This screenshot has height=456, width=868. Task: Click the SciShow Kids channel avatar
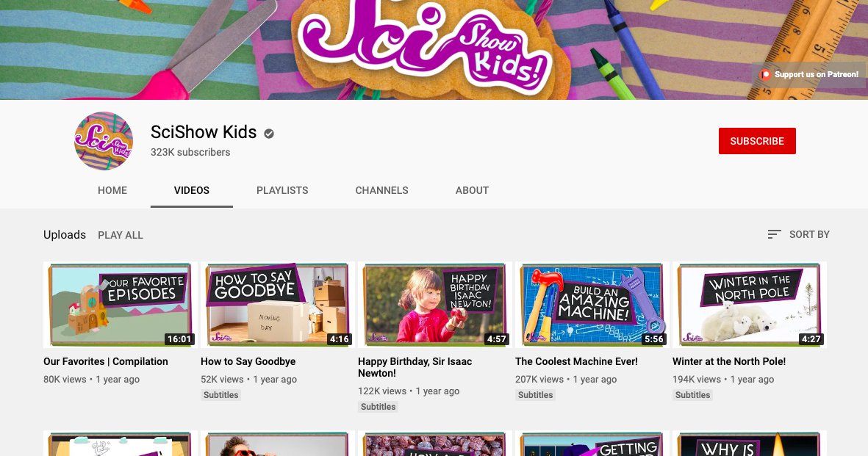point(104,140)
